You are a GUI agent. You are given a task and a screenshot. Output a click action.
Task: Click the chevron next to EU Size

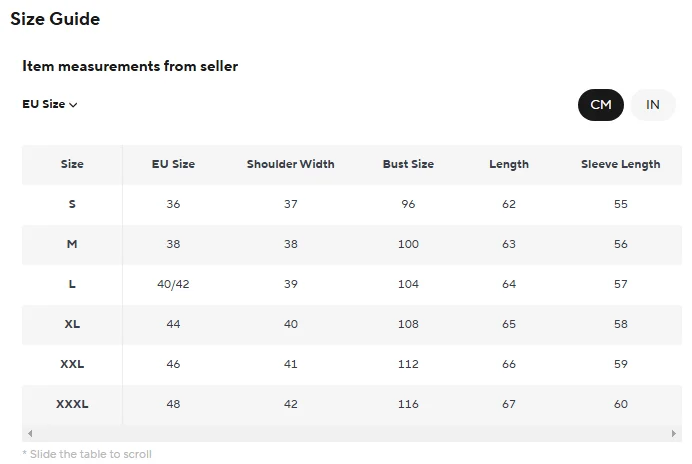tap(73, 105)
